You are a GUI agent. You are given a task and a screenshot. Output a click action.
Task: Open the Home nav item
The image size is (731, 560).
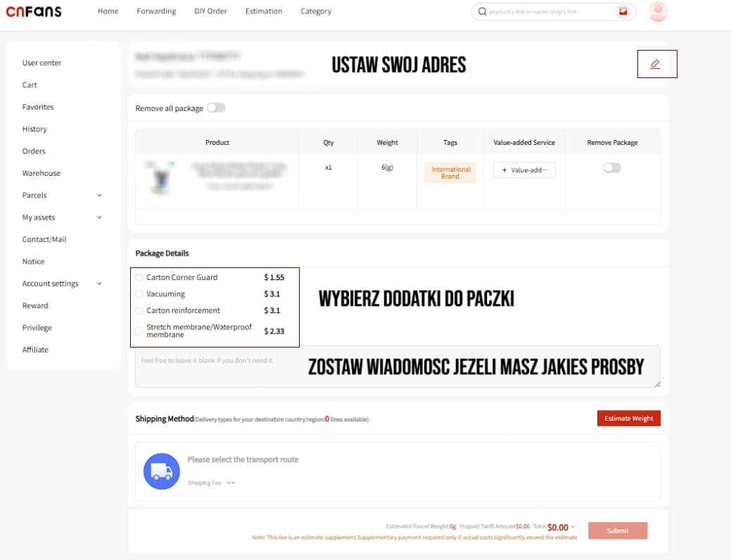point(108,11)
